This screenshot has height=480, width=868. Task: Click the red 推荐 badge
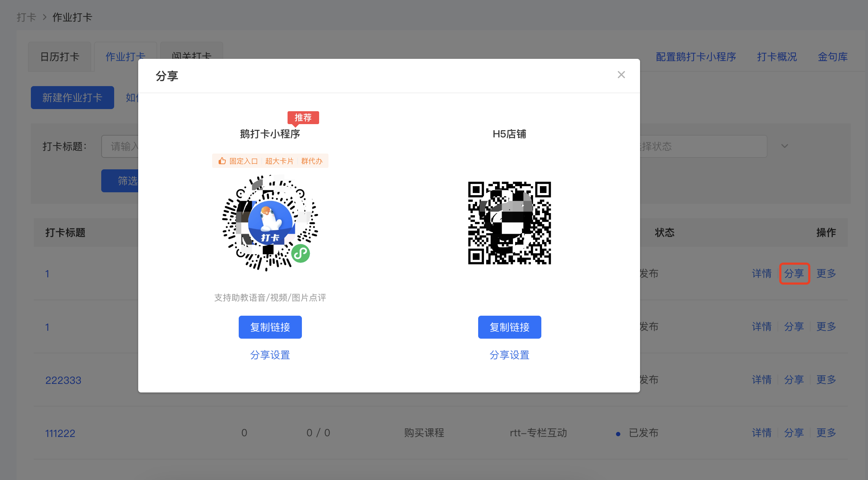coord(303,118)
